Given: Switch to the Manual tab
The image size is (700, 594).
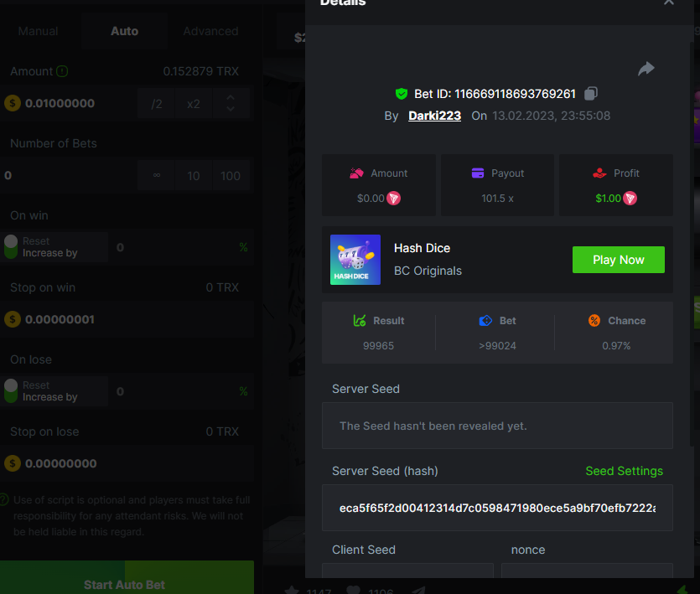Looking at the screenshot, I should [39, 31].
